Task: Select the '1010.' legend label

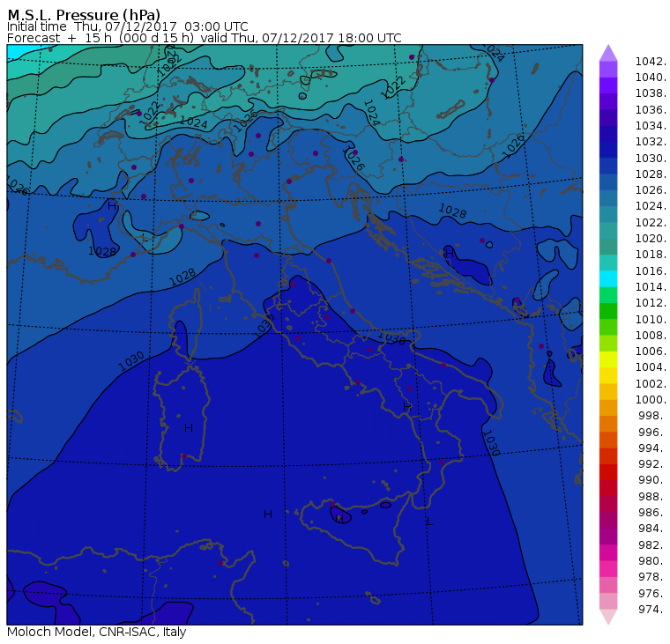Action: coord(651,319)
